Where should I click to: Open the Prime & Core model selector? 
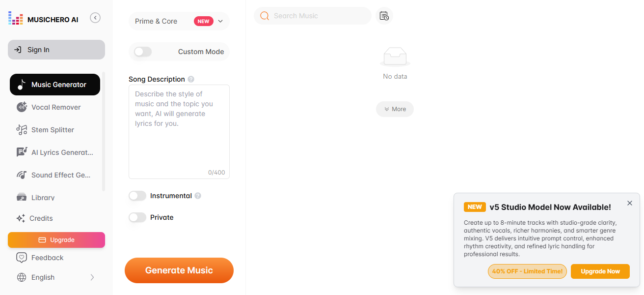coord(179,21)
